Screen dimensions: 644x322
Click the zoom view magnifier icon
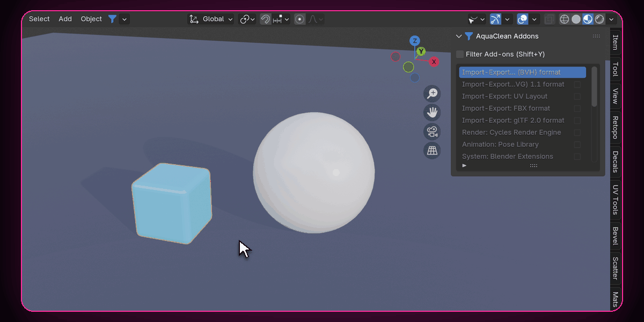tap(432, 94)
